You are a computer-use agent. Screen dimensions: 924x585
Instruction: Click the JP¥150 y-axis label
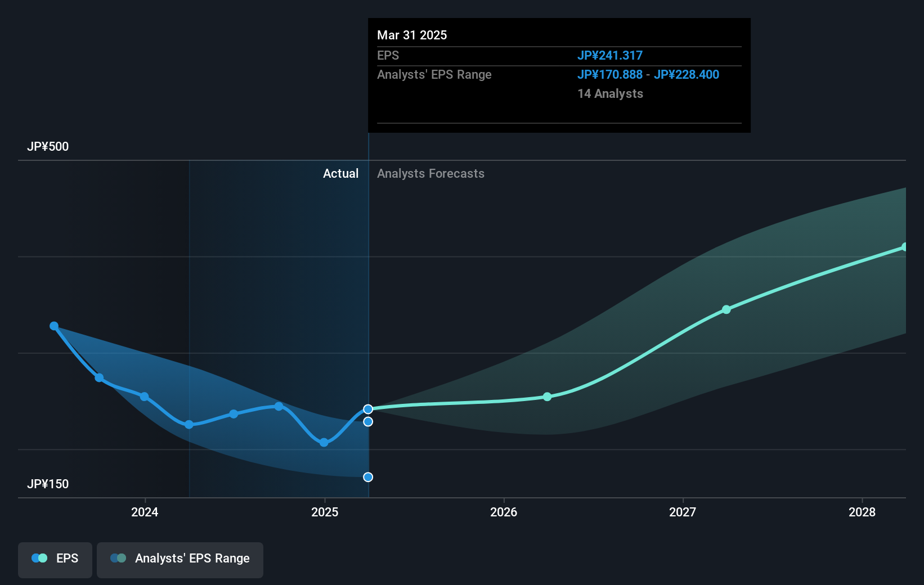point(48,484)
